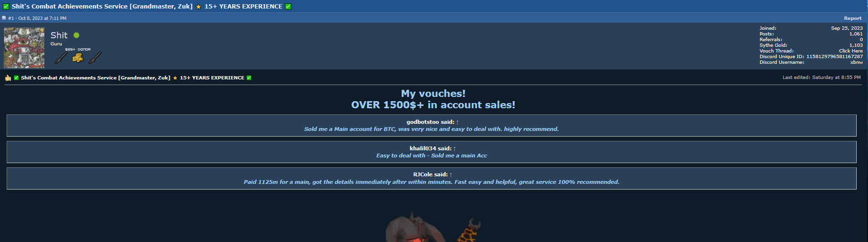Follow the arrow after khalil034 said
The height and width of the screenshot is (242, 868).
(x=454, y=148)
